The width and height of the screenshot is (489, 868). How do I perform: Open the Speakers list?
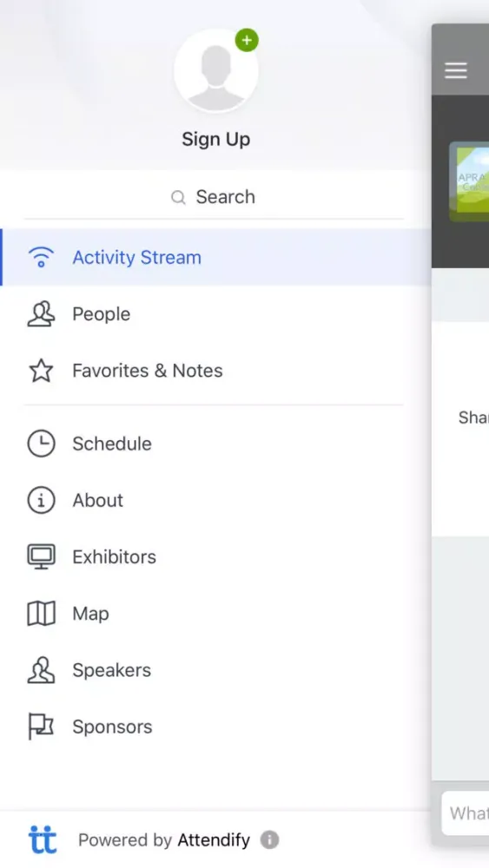215,670
